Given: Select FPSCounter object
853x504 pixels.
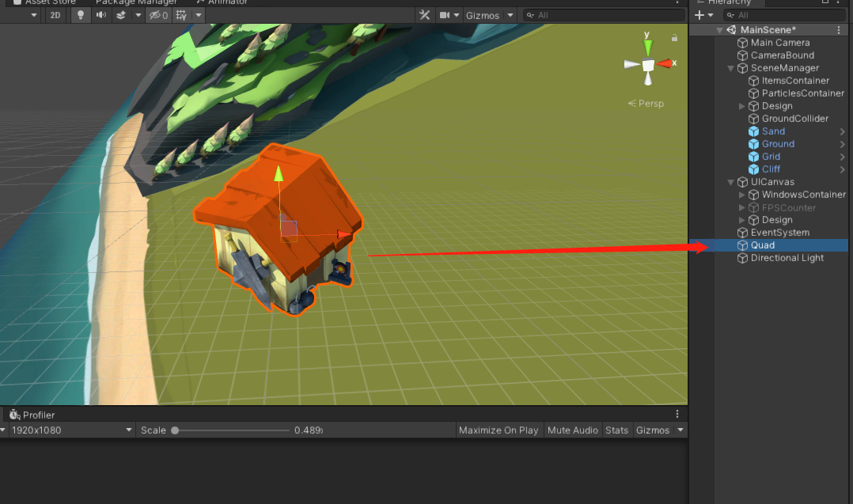Looking at the screenshot, I should [x=789, y=207].
